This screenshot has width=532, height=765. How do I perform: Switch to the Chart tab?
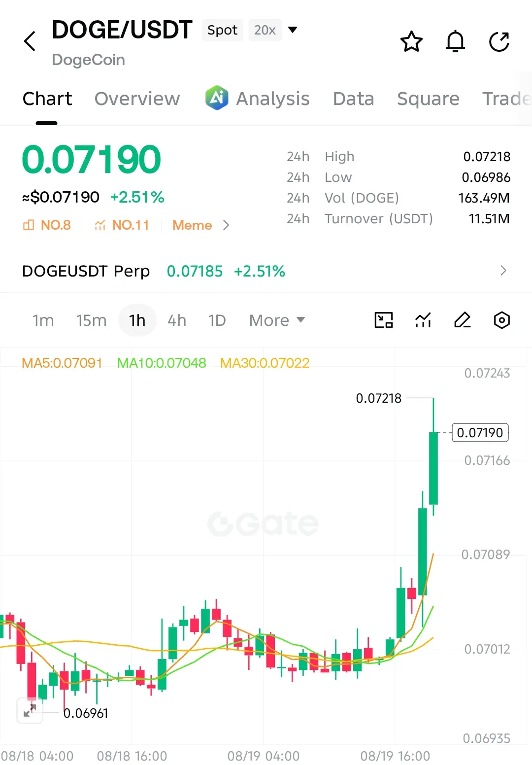(47, 99)
